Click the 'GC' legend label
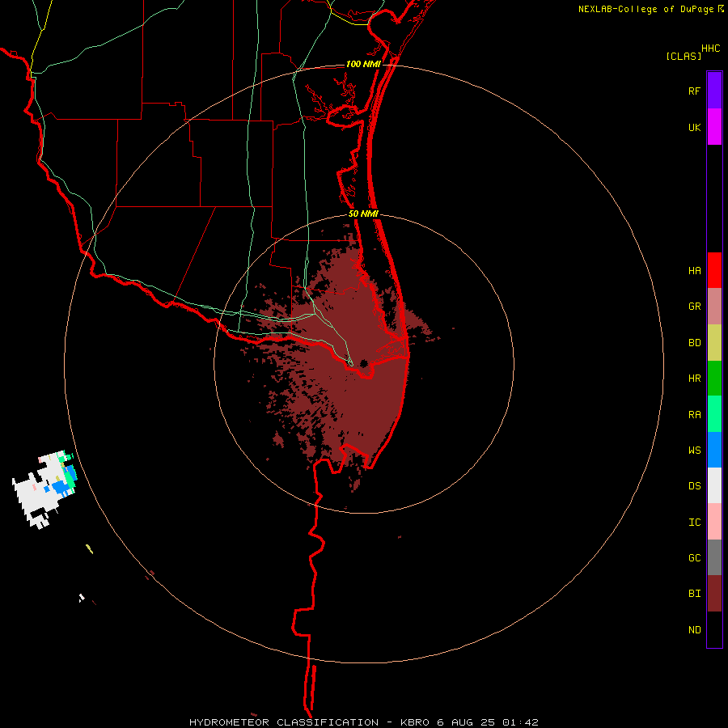The width and height of the screenshot is (728, 728). 694,557
